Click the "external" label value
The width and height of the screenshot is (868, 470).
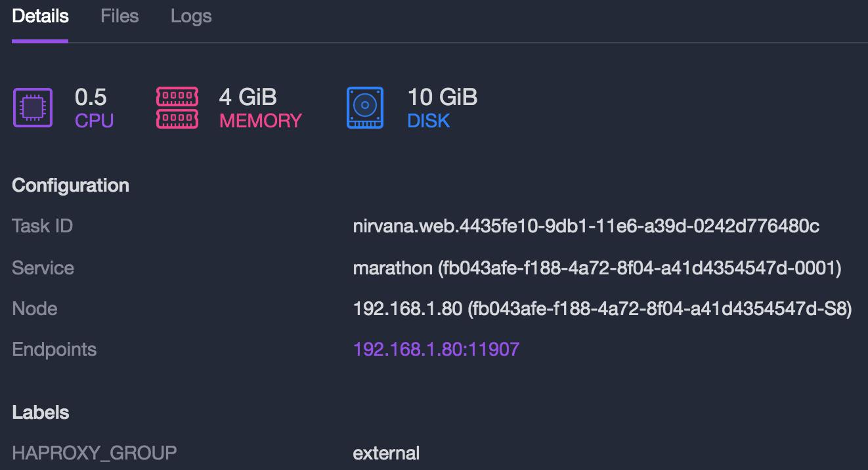[386, 453]
